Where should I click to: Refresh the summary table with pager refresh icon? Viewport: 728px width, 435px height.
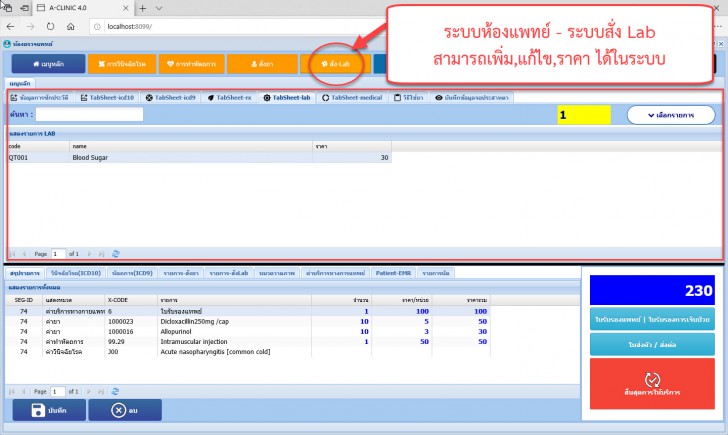pyautogui.click(x=115, y=392)
